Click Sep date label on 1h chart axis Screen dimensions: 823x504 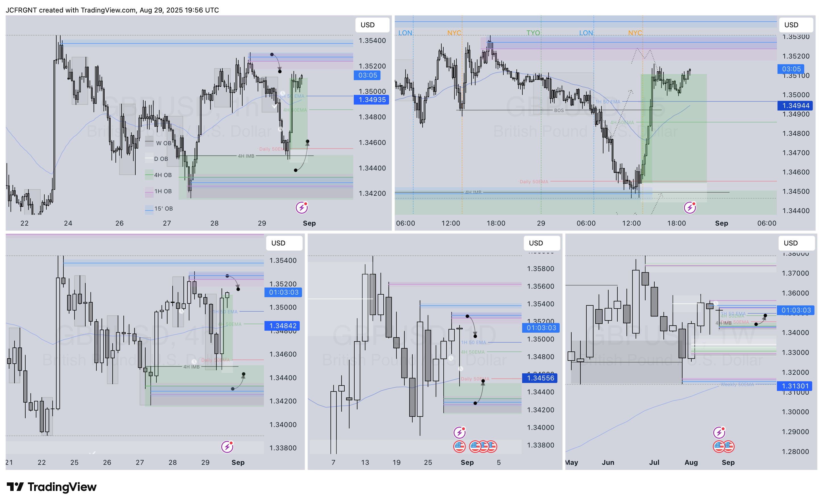click(309, 223)
